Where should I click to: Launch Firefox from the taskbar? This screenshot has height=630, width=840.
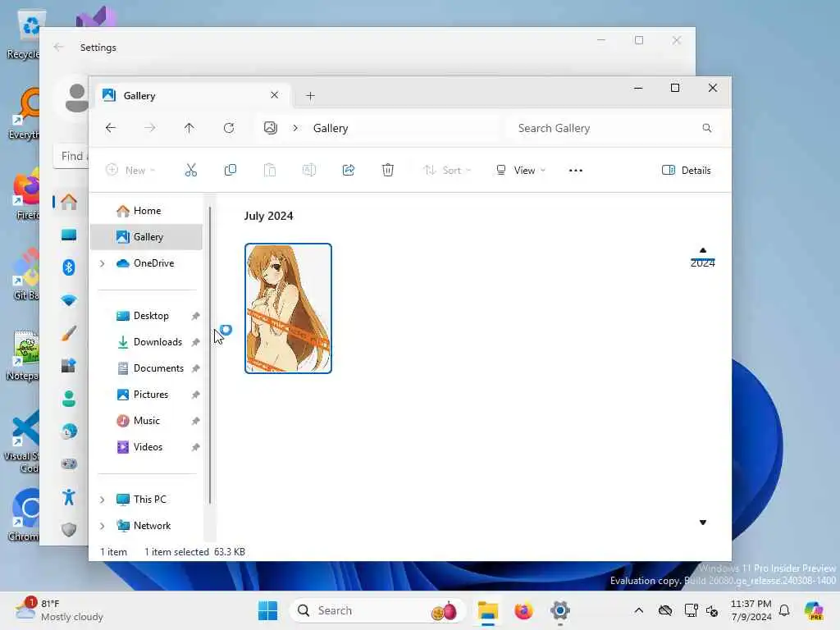[523, 610]
